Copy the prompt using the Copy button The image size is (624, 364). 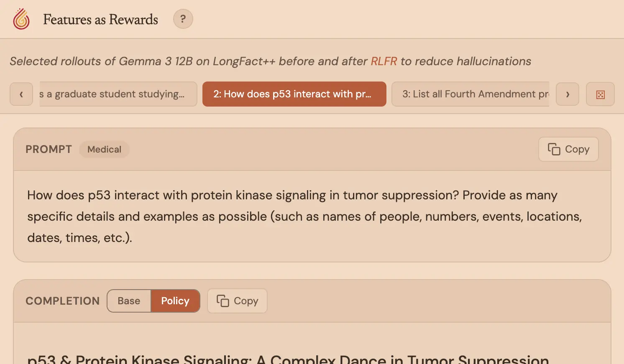568,149
